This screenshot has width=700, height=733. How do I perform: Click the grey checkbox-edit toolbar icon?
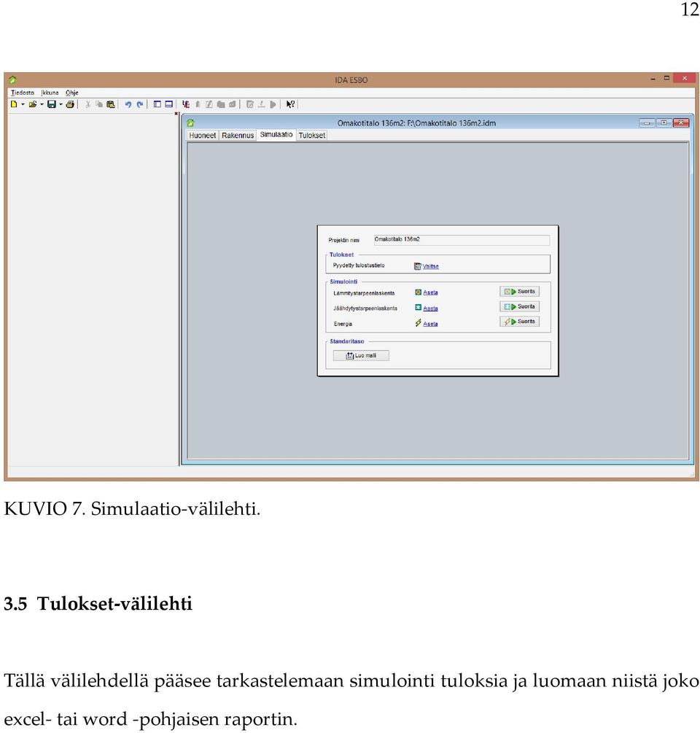[x=250, y=104]
